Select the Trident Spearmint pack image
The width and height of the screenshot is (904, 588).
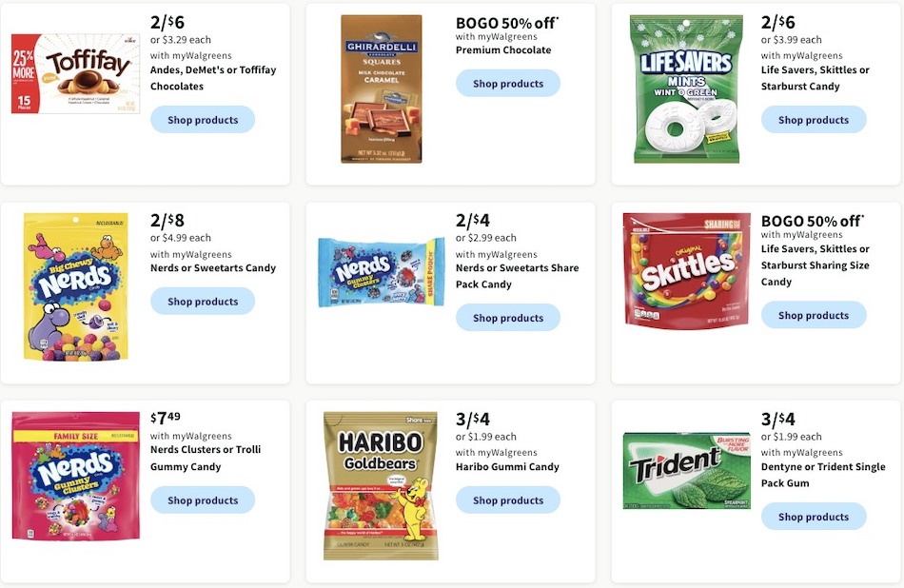[686, 470]
